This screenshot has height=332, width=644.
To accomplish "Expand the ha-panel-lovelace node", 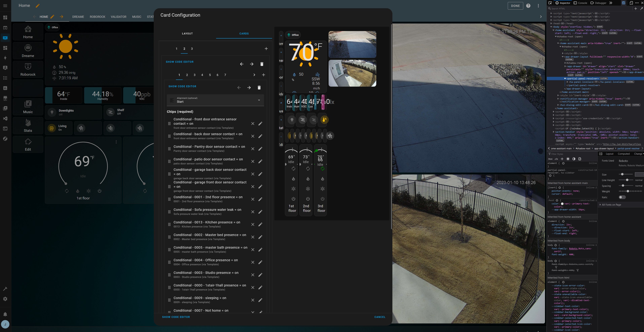I will pyautogui.click(x=567, y=82).
